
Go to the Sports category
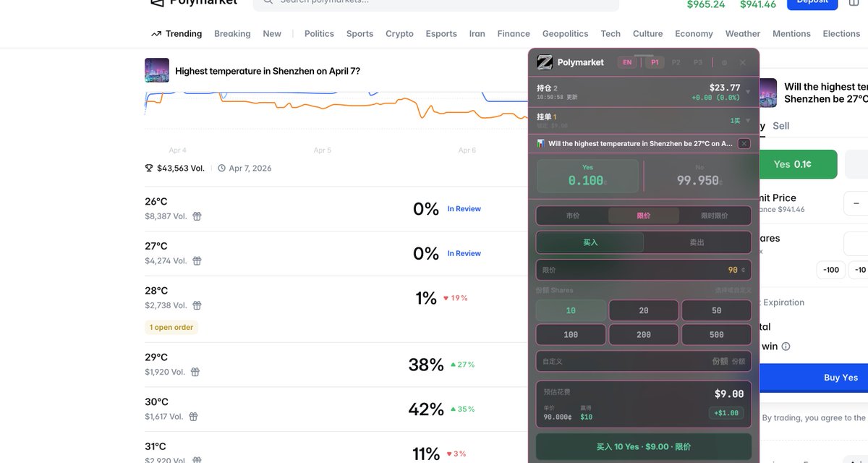coord(359,34)
